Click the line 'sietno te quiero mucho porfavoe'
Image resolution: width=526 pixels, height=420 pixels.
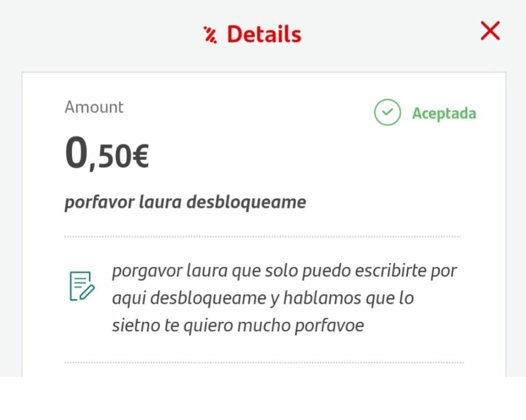pos(238,325)
